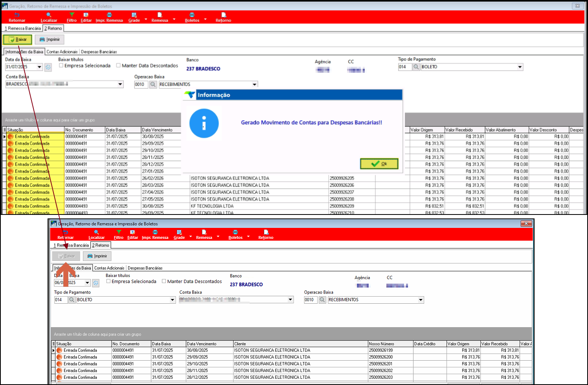Click search icon beside code 014 in lower window
This screenshot has height=385, width=588.
point(72,300)
